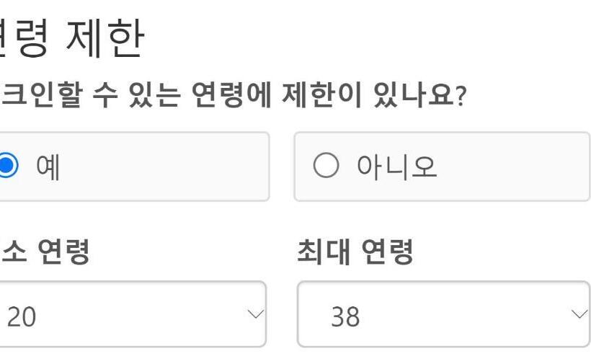
Task: Click the '아니오' option label text
Action: [x=396, y=167]
